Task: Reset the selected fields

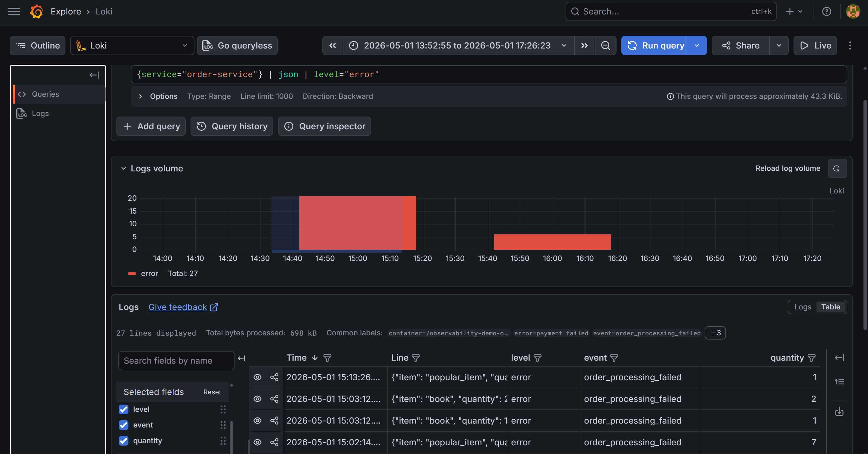Action: pyautogui.click(x=212, y=392)
